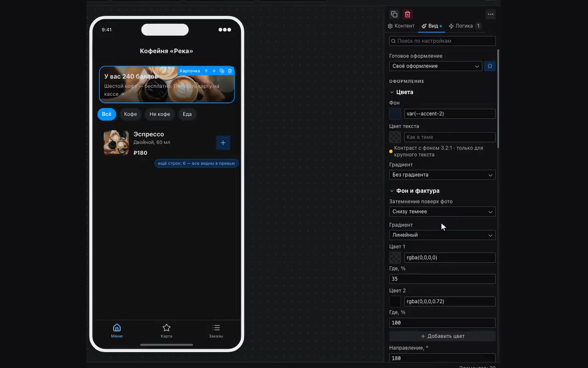Add element with plus in Карточка toolbar
Image resolution: width=588 pixels, height=368 pixels.
coord(214,71)
